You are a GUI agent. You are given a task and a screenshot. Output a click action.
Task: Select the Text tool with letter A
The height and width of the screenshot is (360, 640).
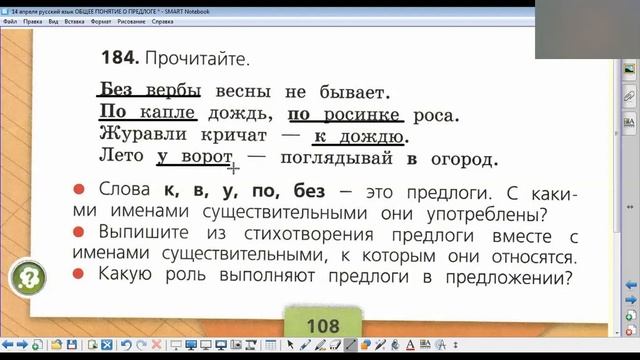click(x=410, y=345)
